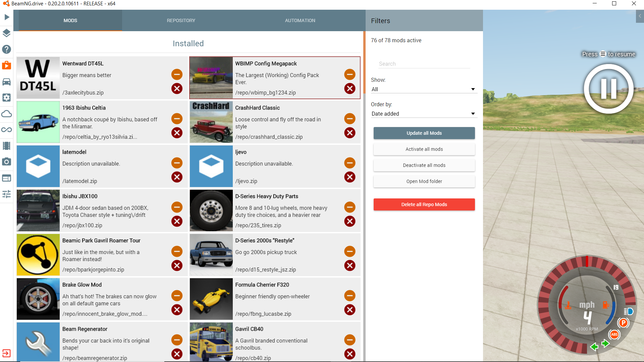644x362 pixels.
Task: Deactivate the WBIMP Config Megapack mod
Action: click(350, 74)
